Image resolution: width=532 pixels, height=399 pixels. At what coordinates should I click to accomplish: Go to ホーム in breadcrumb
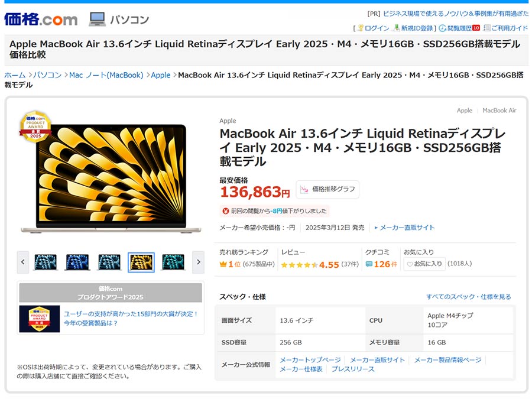(x=15, y=75)
